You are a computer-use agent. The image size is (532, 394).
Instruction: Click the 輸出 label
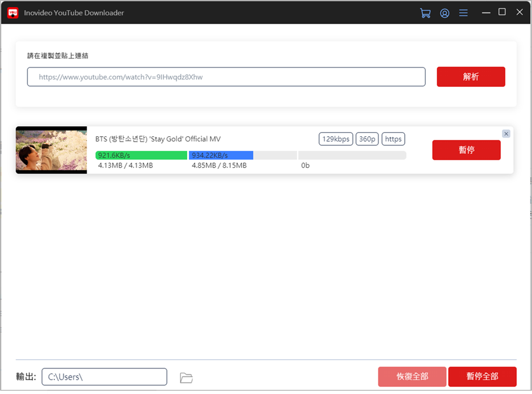pos(26,377)
